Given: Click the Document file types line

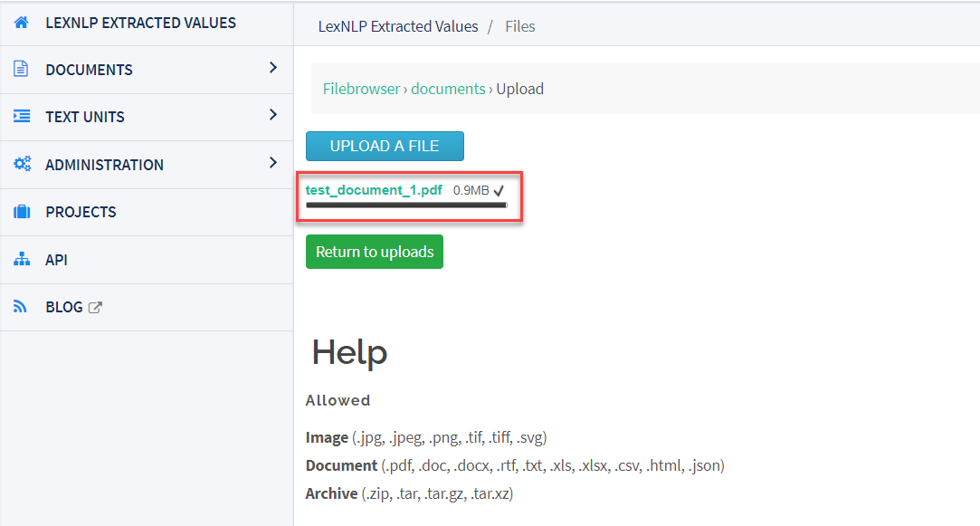Looking at the screenshot, I should click(515, 465).
